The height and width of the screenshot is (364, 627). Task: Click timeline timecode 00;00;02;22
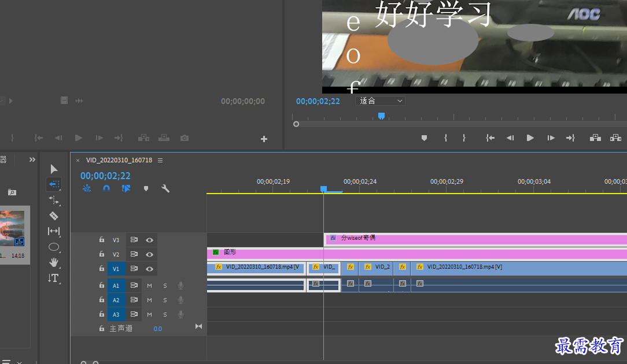105,176
